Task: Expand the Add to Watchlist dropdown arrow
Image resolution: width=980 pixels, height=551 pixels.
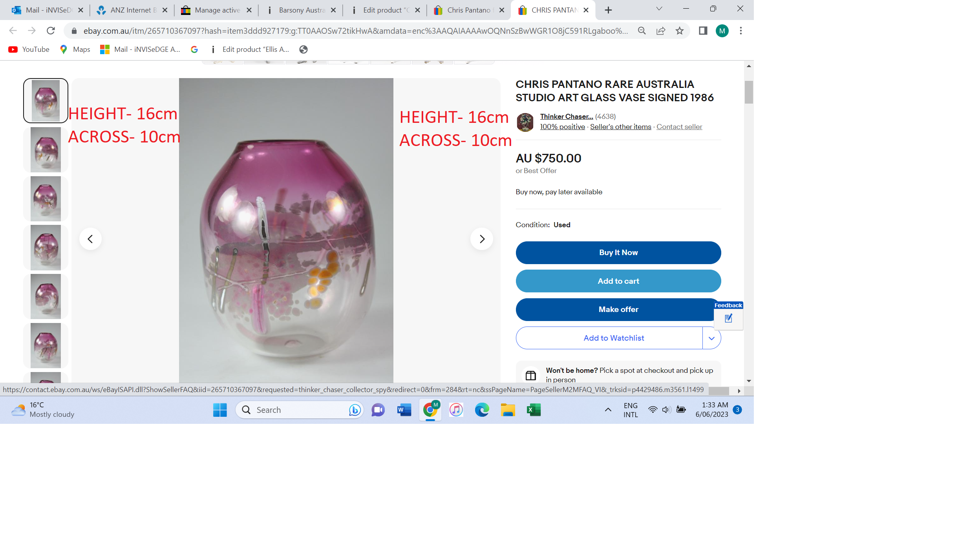Action: pyautogui.click(x=711, y=338)
